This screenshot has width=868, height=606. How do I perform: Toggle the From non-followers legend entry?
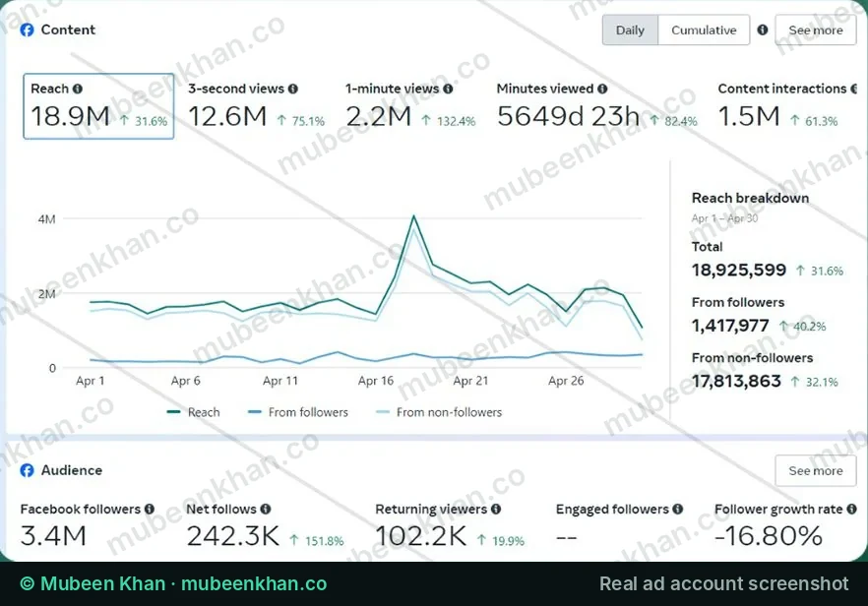tap(439, 412)
